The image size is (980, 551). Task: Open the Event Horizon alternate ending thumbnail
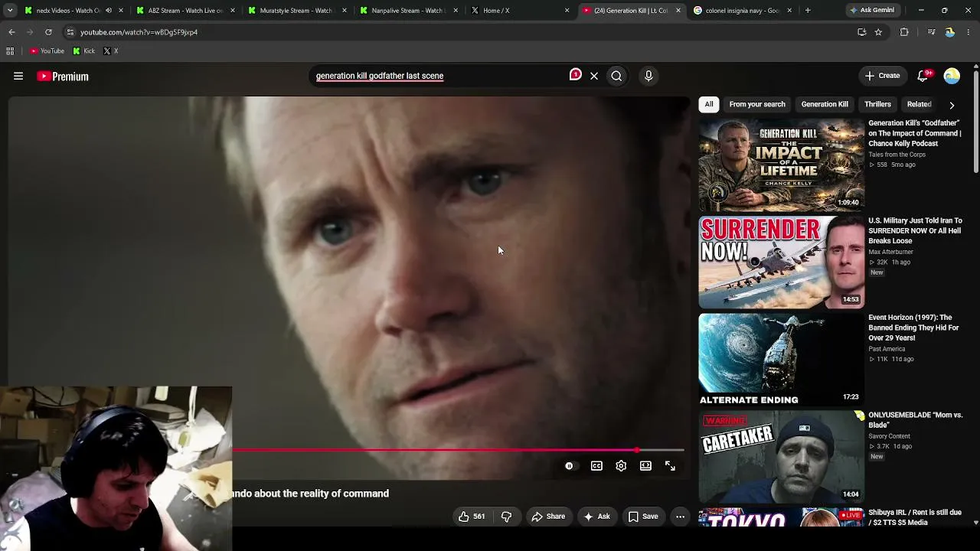pos(781,359)
